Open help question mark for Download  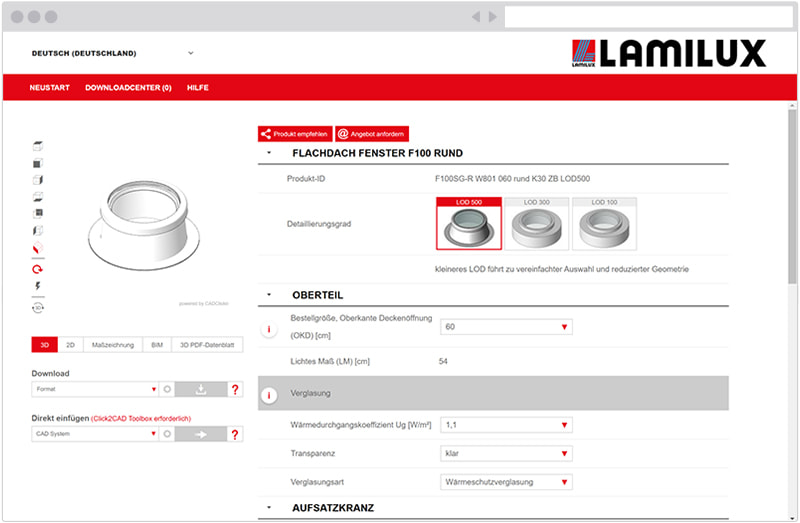(235, 389)
